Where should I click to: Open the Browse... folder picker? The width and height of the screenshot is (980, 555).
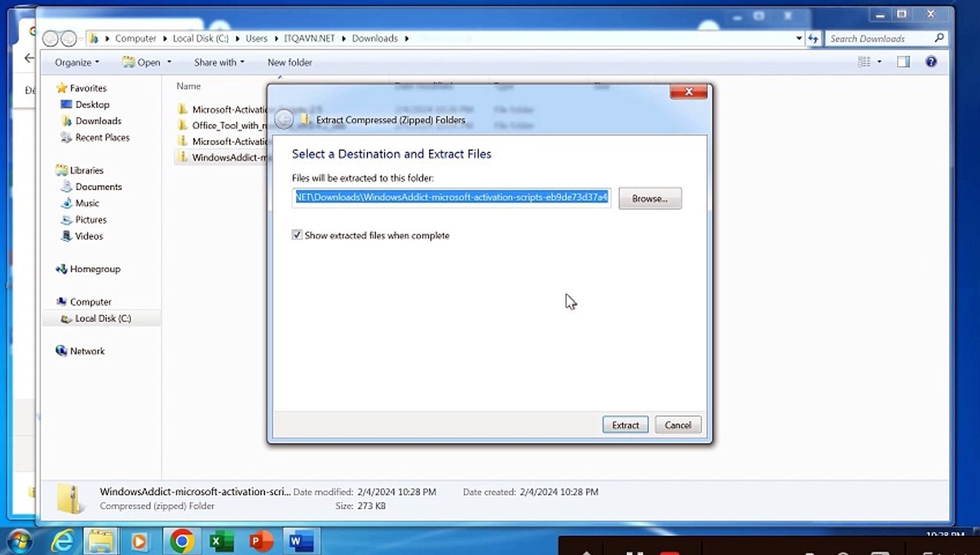649,198
